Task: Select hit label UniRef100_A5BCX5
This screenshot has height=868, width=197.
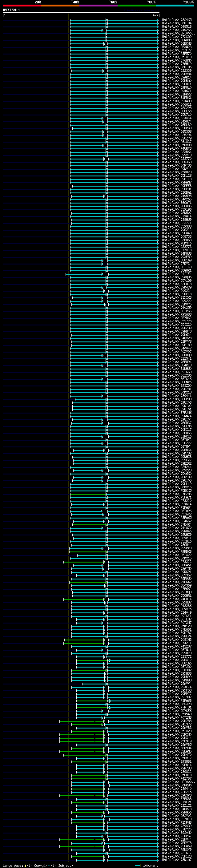Action: pyautogui.click(x=177, y=491)
